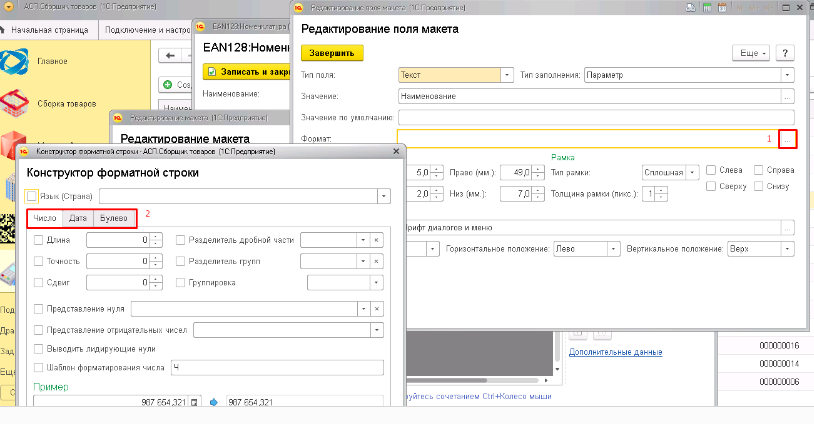Open format constructor via ellipsis button
Viewport: 814px width, 424px height.
(788, 139)
